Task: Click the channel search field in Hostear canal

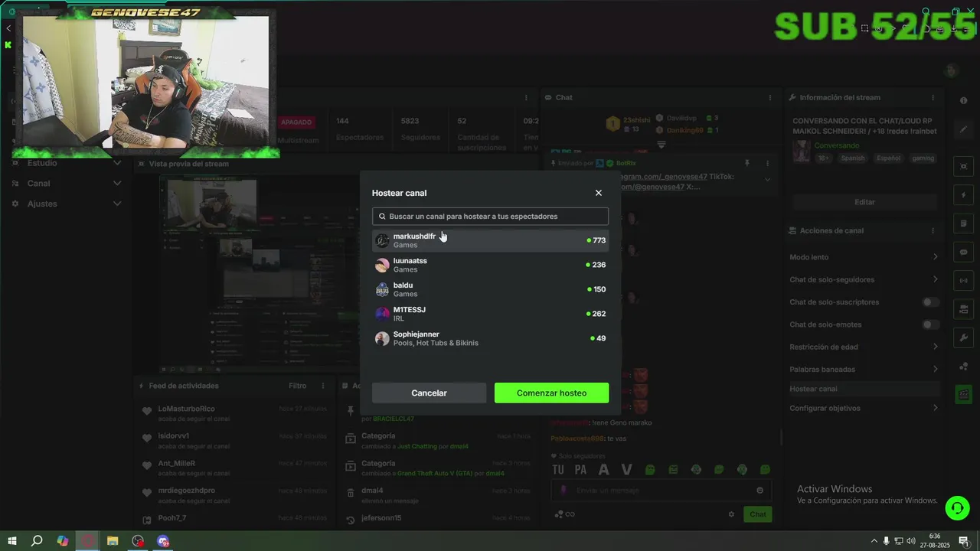Action: coord(490,217)
